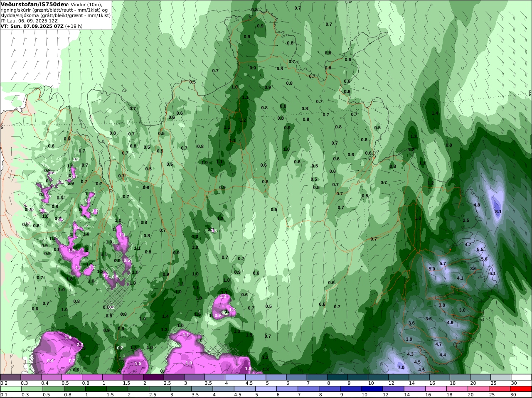Screen dimensions: 532x398
Task: Click top legend dark teal swatch between 10 and 12
Action: [x=378, y=377]
